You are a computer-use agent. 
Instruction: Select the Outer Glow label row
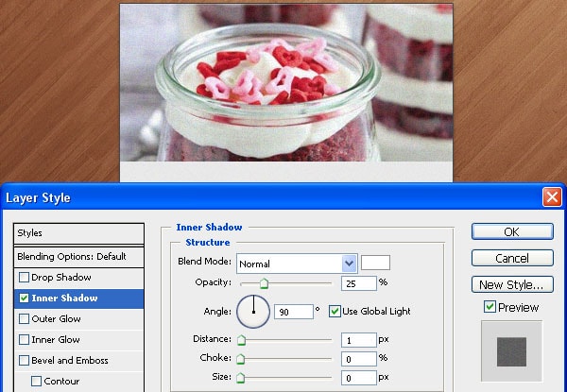[78, 319]
